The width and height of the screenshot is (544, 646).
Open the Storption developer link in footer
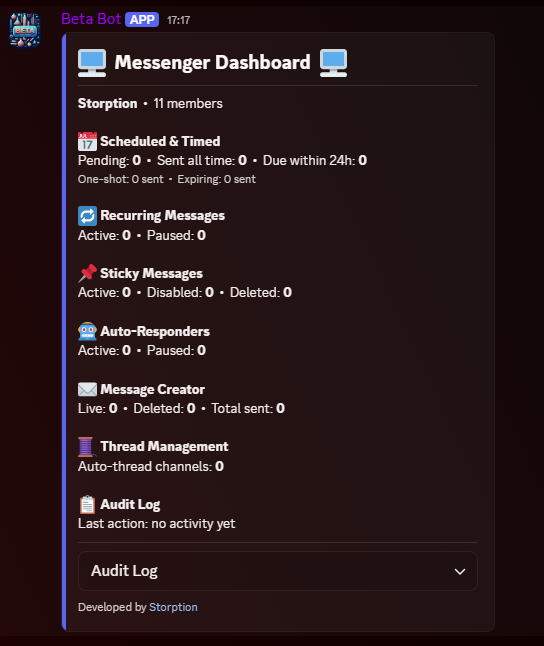pos(173,607)
